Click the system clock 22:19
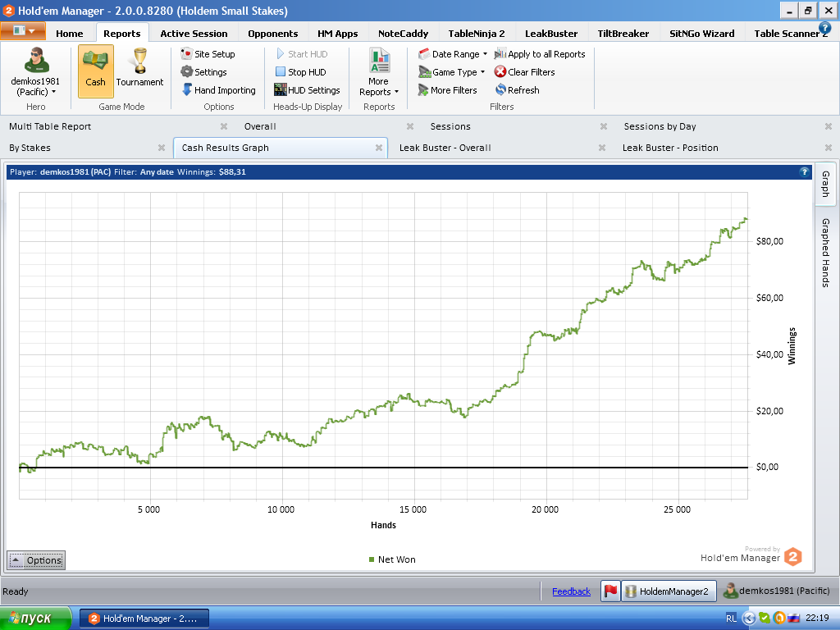 (817, 619)
